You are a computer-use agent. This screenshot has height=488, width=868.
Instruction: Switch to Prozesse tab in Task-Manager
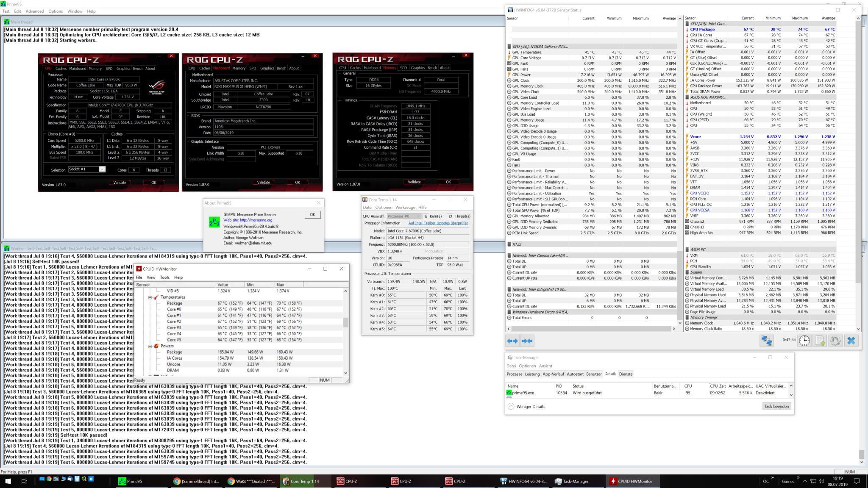[515, 374]
